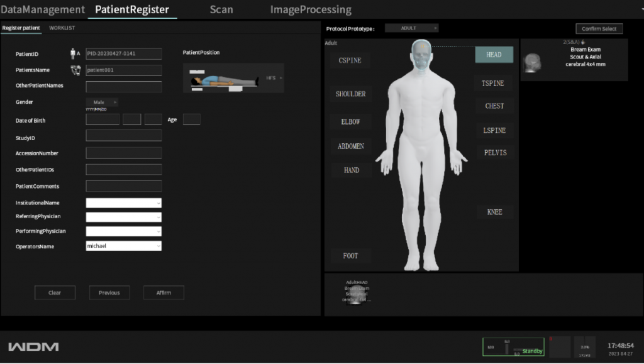Select head region on the body model
The image size is (644, 364).
[x=421, y=55]
